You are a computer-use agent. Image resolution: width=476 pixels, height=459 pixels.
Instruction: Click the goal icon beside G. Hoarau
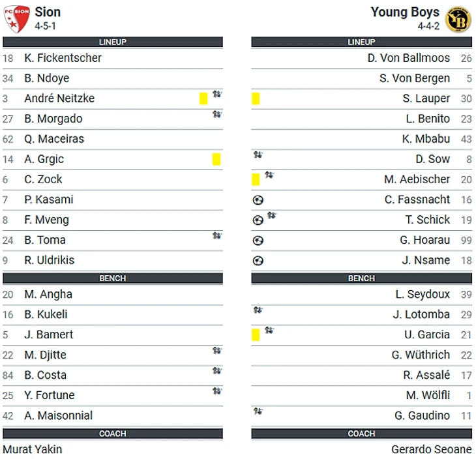pyautogui.click(x=258, y=241)
